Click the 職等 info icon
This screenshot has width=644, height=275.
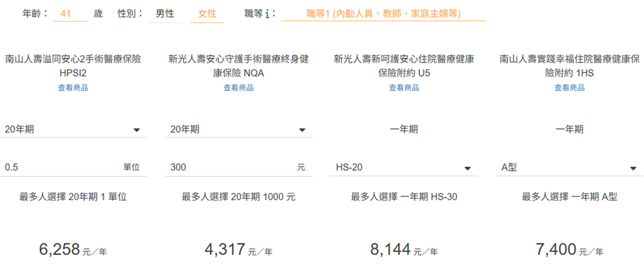point(267,14)
